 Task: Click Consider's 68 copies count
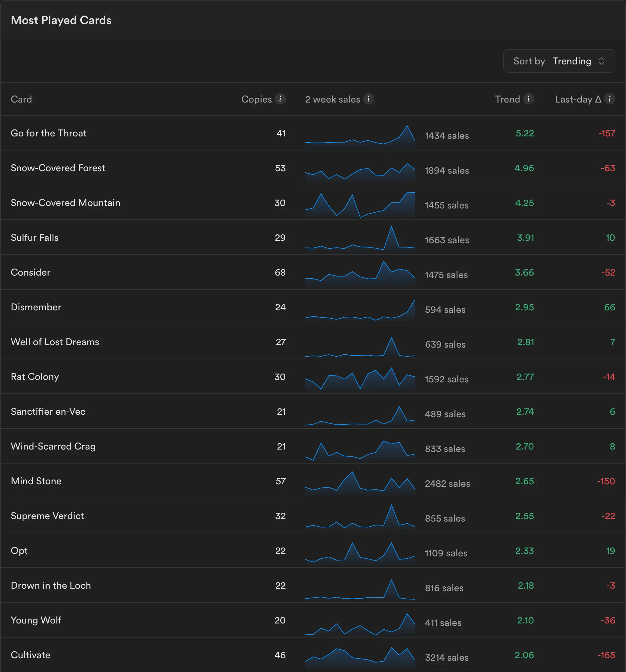pyautogui.click(x=280, y=273)
